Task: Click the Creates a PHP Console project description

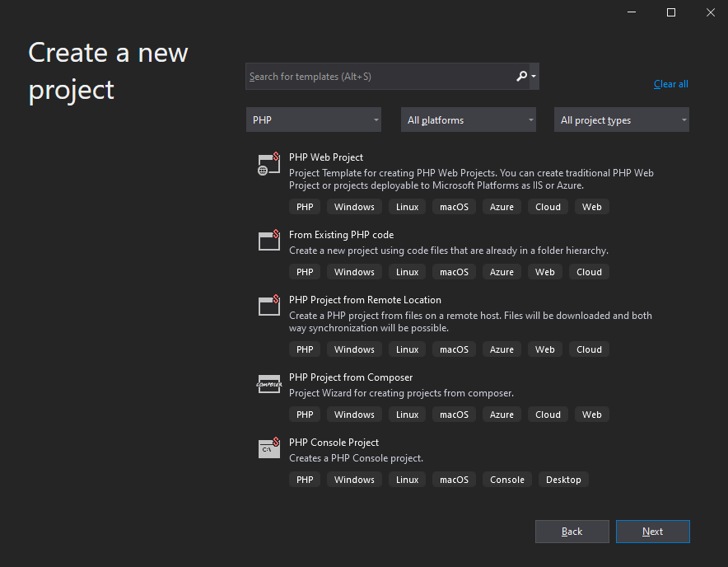Action: click(356, 458)
